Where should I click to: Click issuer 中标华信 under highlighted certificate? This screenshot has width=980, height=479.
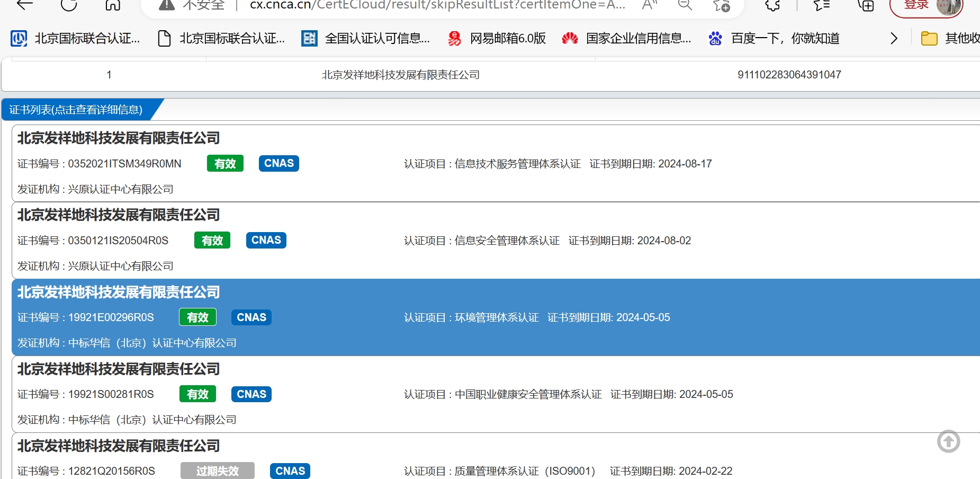(x=152, y=343)
